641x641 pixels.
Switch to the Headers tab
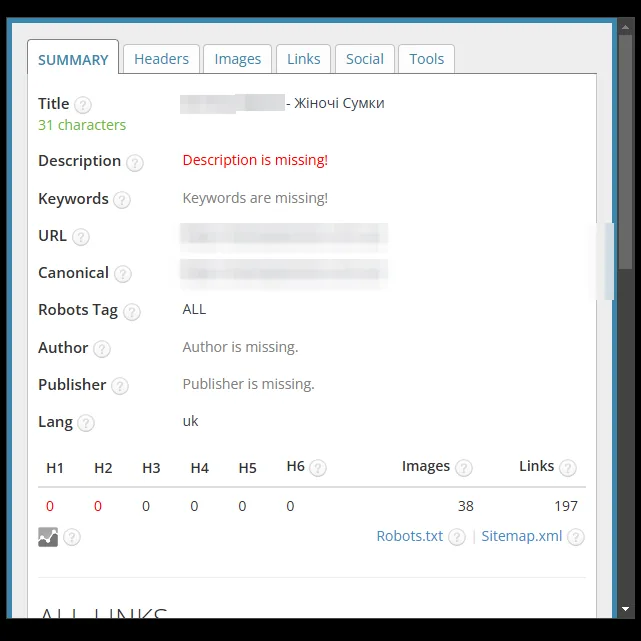(161, 59)
